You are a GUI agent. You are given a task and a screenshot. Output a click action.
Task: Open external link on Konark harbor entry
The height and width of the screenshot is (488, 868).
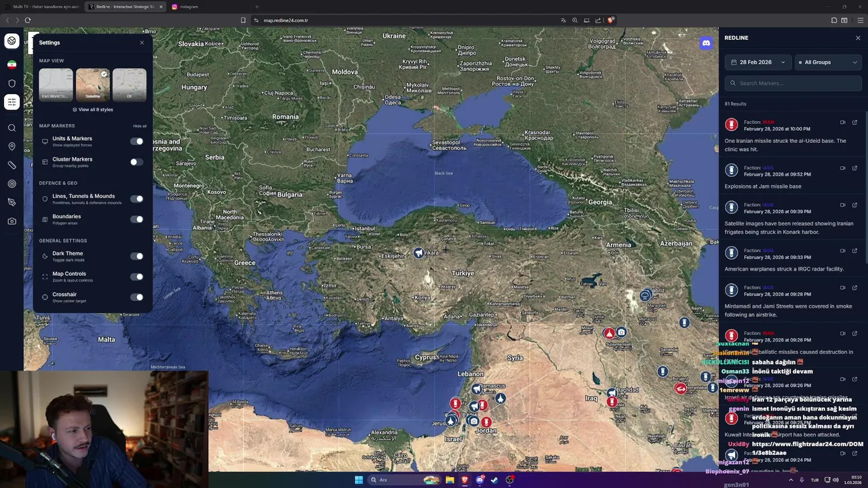854,205
